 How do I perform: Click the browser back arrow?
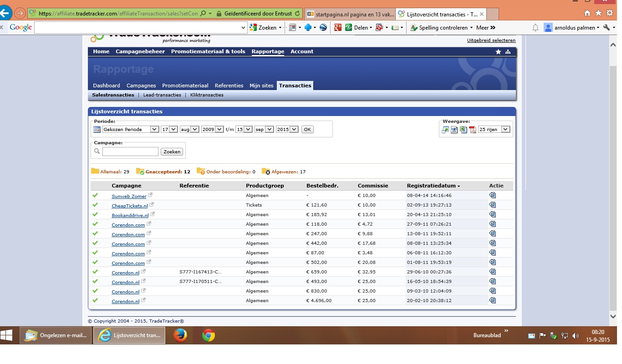(5, 13)
